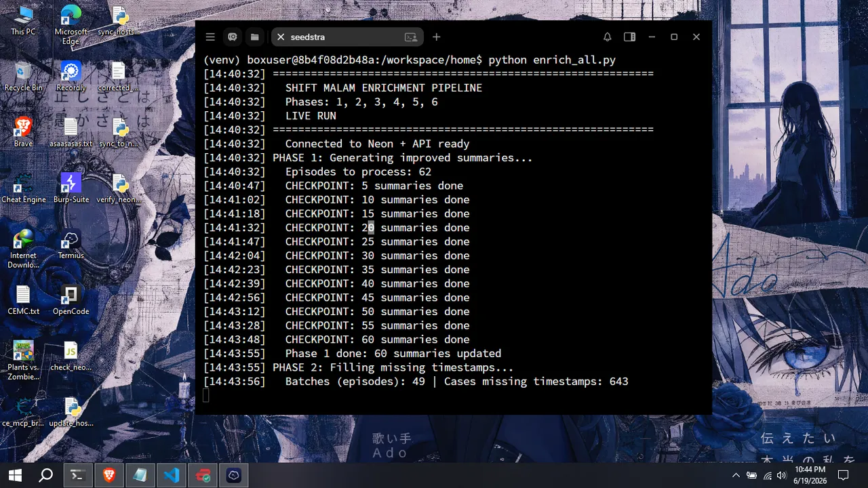Click the Termius app on the taskbar

[x=234, y=475]
